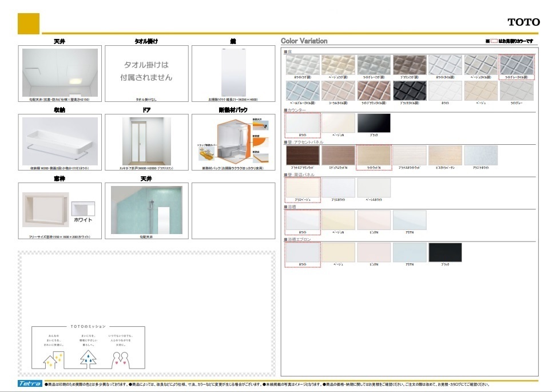Click the two people with hearts icon
The image size is (552, 392).
tap(121, 359)
